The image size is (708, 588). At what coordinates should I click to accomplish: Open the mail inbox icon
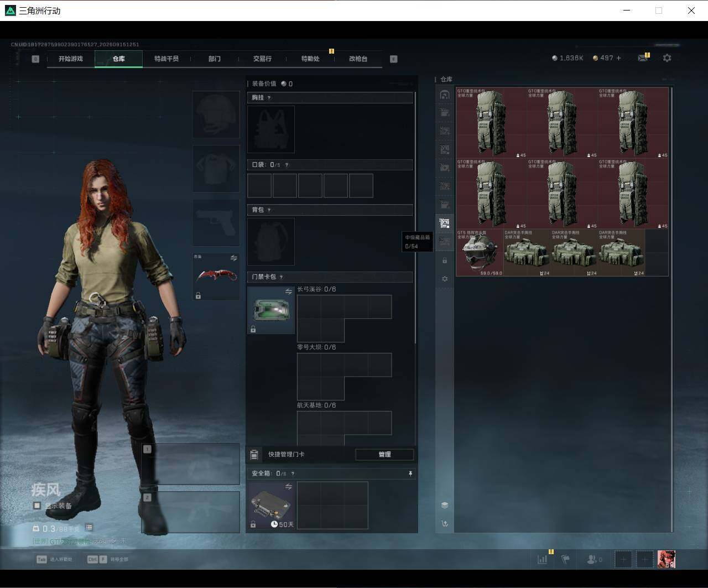click(x=643, y=58)
